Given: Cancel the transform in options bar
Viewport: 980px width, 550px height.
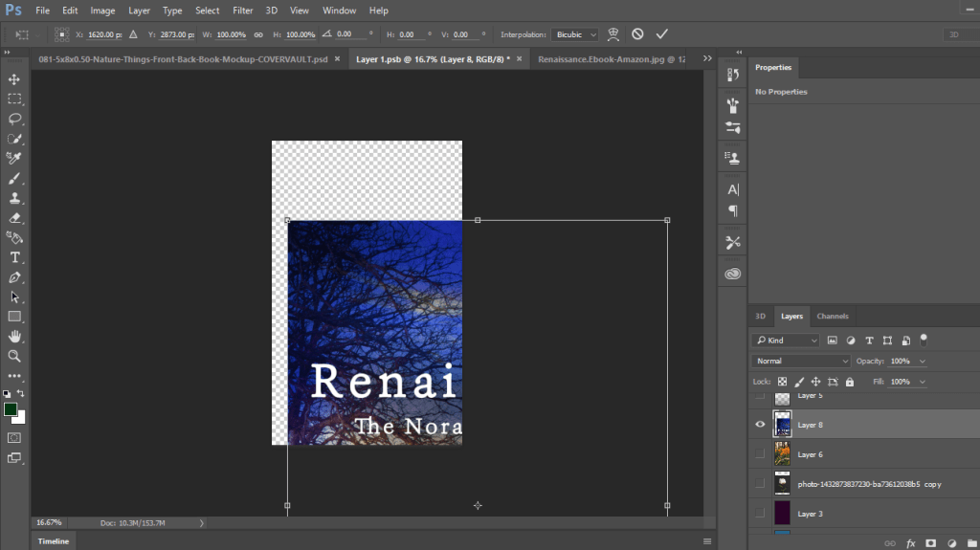Looking at the screenshot, I should pyautogui.click(x=637, y=34).
